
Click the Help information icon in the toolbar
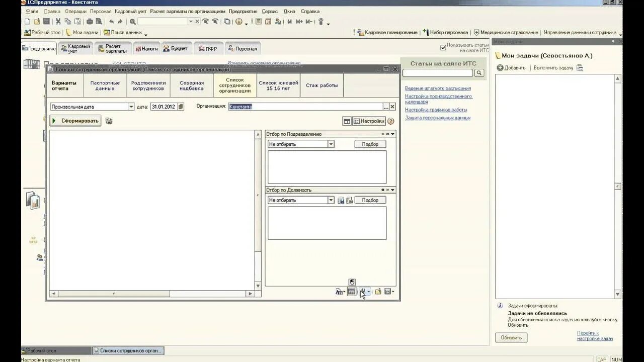pos(239,22)
